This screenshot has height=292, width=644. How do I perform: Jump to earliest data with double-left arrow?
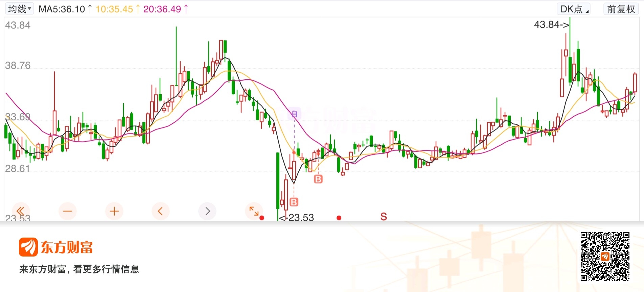21,211
